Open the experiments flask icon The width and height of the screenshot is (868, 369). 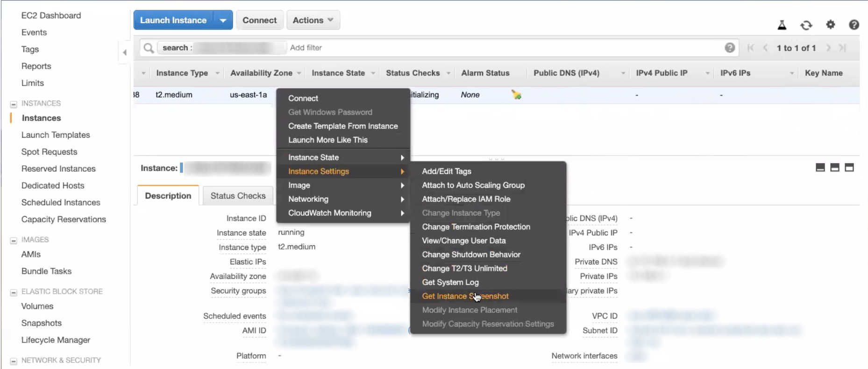click(x=782, y=25)
